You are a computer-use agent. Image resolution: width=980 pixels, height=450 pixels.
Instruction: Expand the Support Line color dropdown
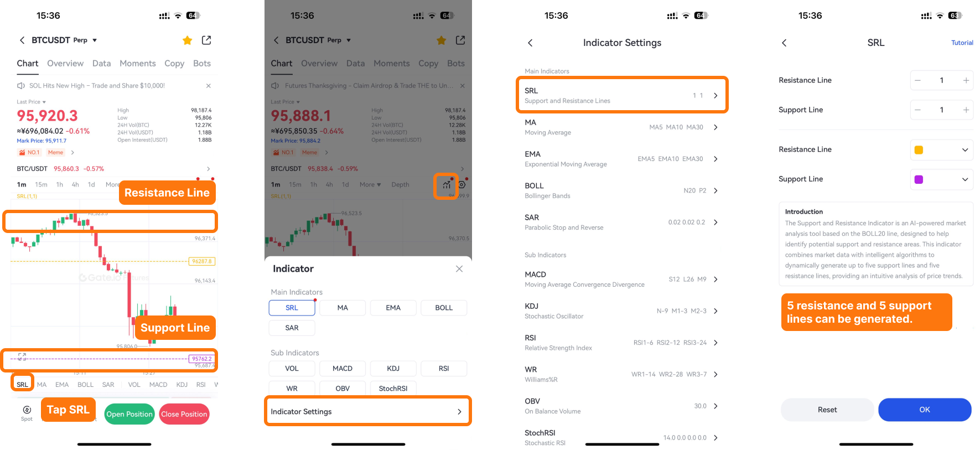(941, 179)
